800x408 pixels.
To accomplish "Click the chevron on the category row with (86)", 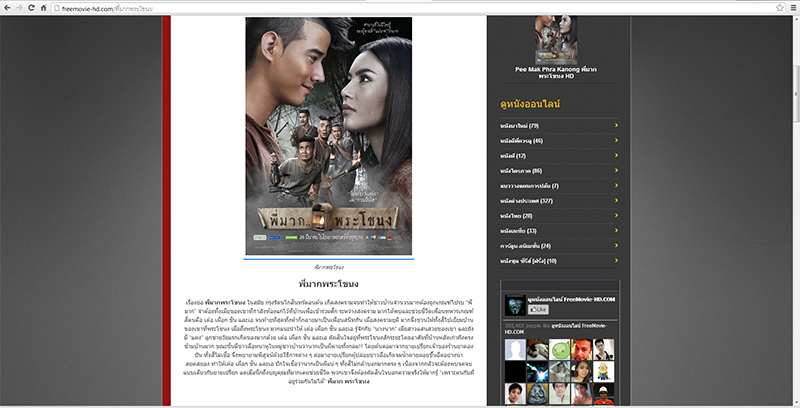I will point(616,170).
